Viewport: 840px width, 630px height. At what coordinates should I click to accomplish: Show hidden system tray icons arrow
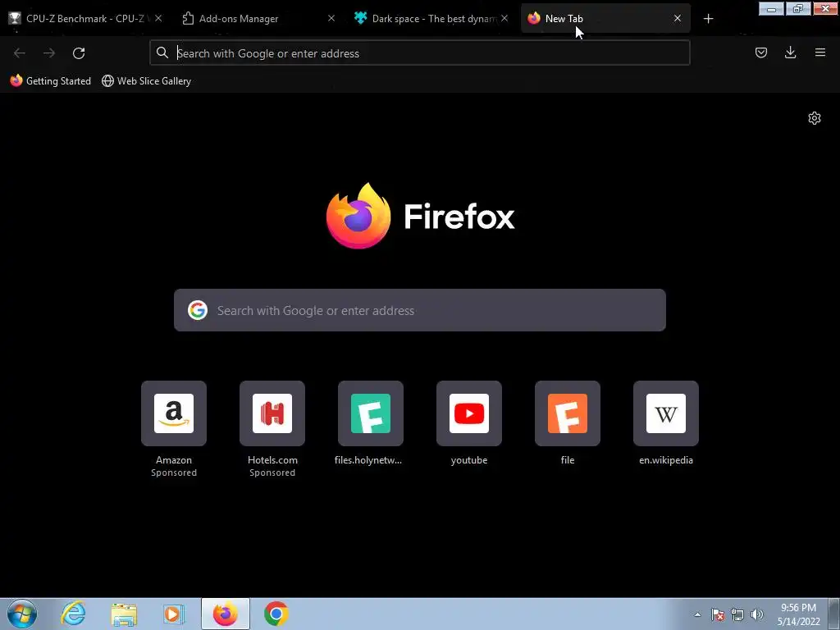[x=697, y=614]
